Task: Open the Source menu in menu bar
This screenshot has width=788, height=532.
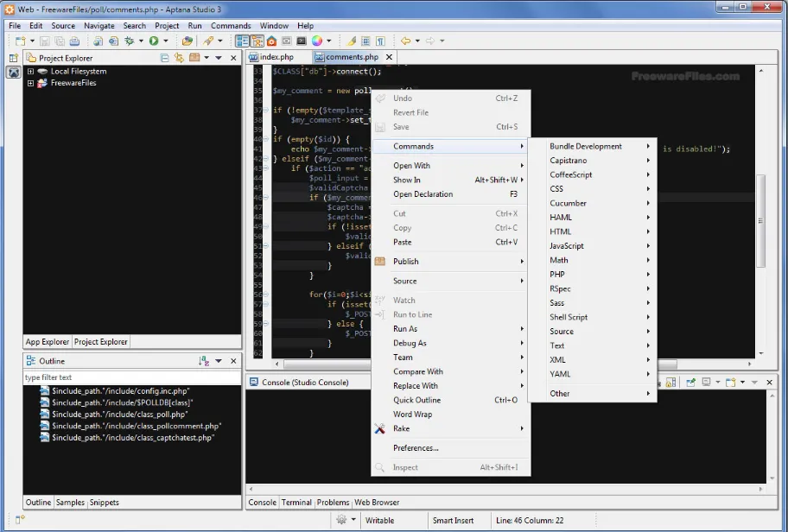Action: click(x=63, y=26)
